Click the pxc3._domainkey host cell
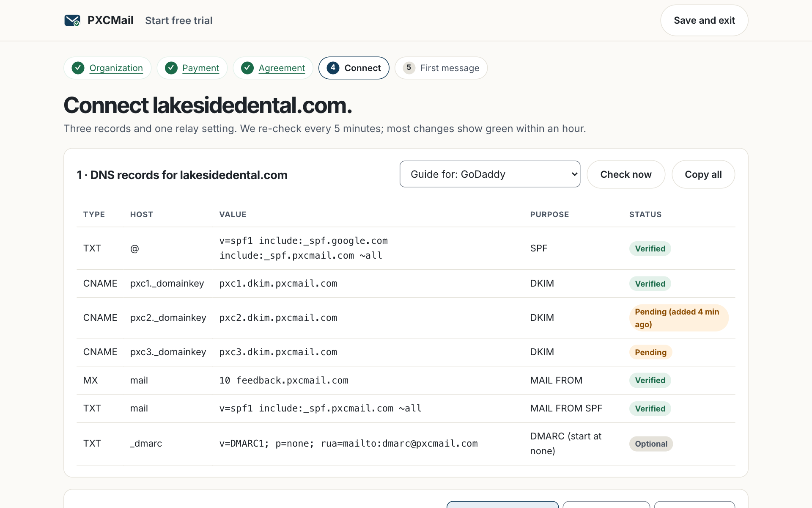This screenshot has height=508, width=812. 168,352
